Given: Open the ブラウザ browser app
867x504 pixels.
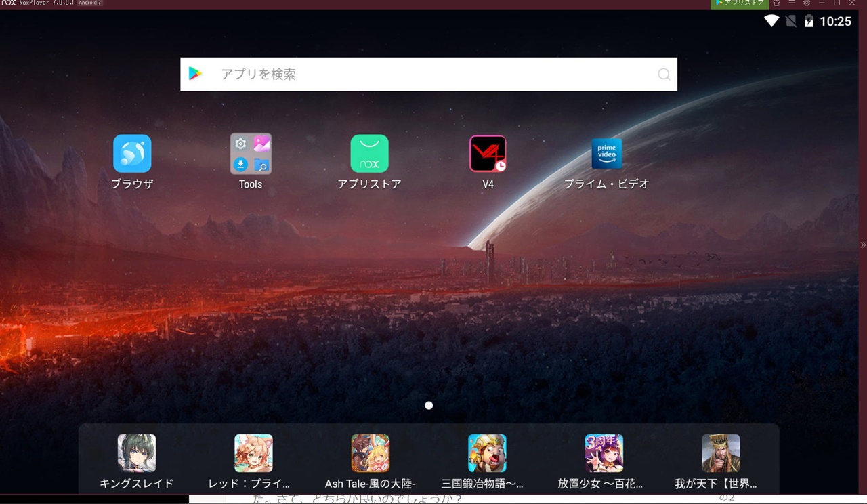Looking at the screenshot, I should coord(132,154).
